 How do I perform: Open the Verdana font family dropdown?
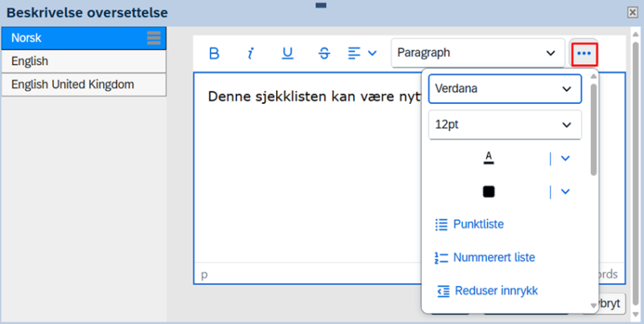point(505,88)
